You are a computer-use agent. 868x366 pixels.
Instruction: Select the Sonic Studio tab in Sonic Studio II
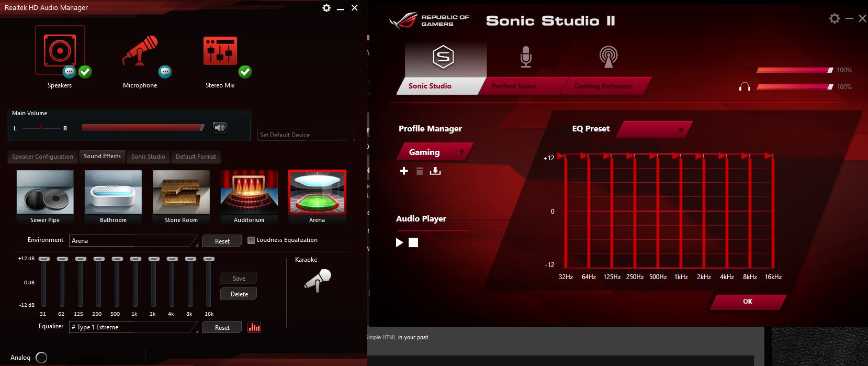coord(438,86)
